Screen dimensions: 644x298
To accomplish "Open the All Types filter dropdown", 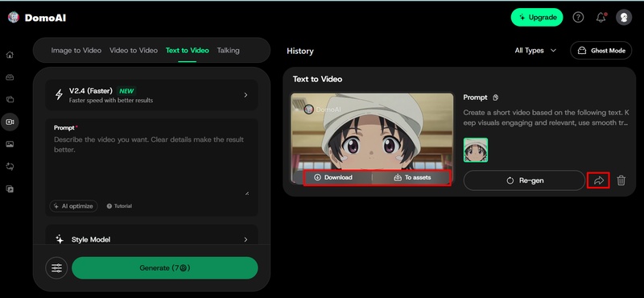I will coord(535,51).
